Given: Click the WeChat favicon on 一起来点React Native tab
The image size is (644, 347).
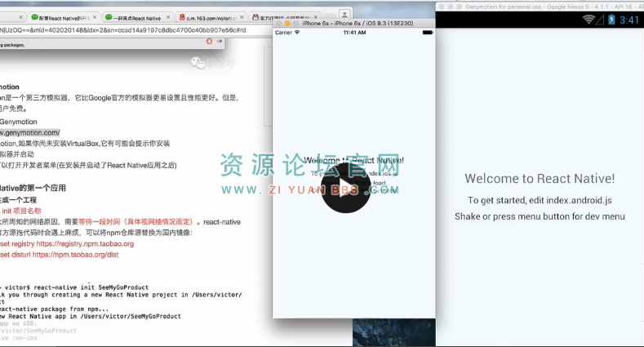Looking at the screenshot, I should click(109, 17).
